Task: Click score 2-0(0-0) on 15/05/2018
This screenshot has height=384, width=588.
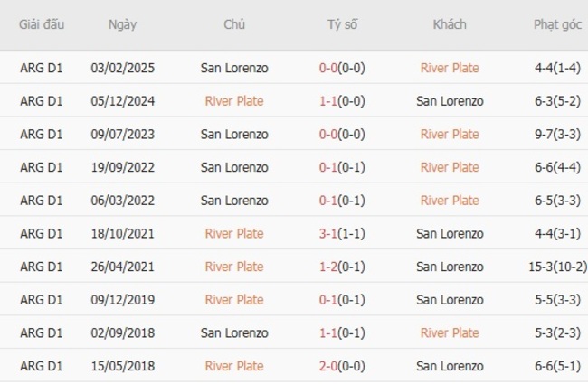Action: [342, 366]
